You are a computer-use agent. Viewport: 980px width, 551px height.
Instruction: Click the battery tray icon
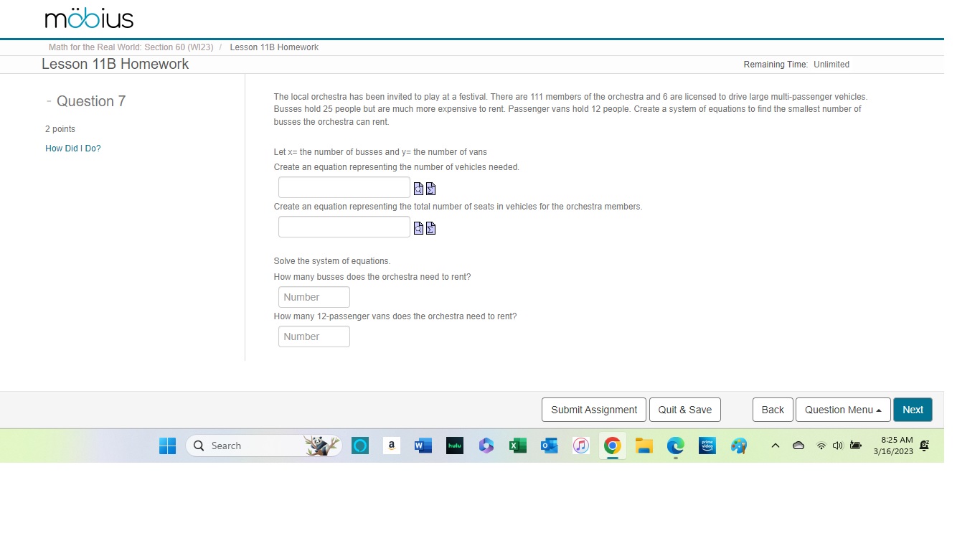[855, 446]
